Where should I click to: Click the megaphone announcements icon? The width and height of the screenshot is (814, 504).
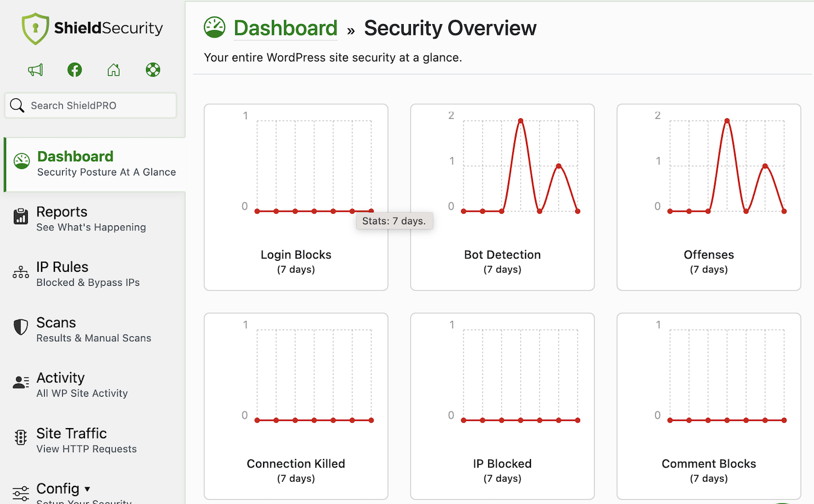coord(36,70)
